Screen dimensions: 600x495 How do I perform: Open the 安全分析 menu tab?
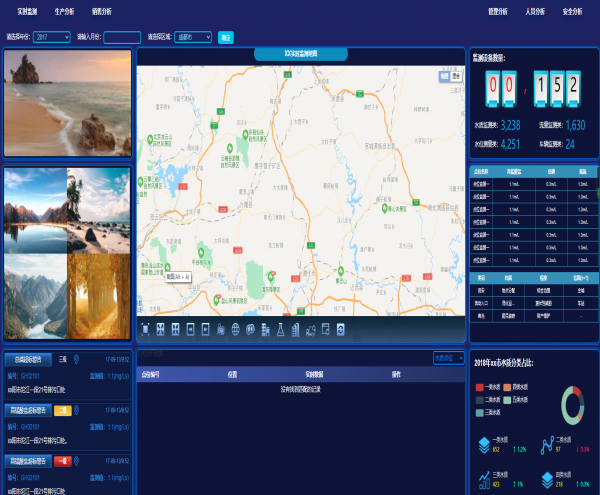click(x=572, y=11)
